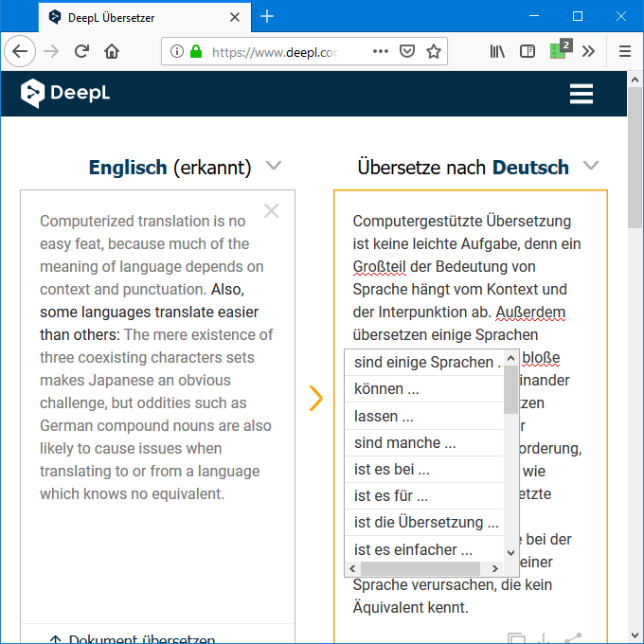644x644 pixels.
Task: Click the green padlock security icon
Action: coord(196,51)
